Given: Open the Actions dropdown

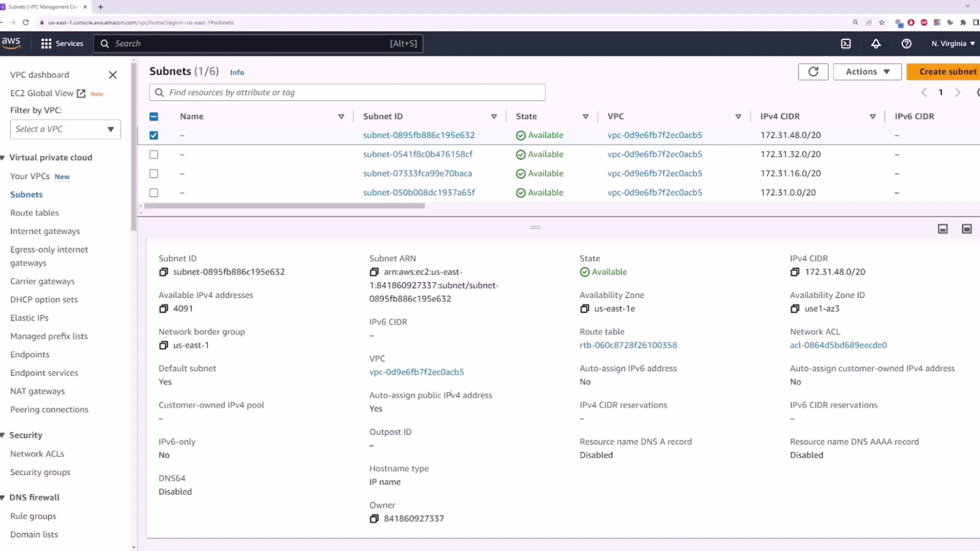Looking at the screenshot, I should pyautogui.click(x=866, y=71).
